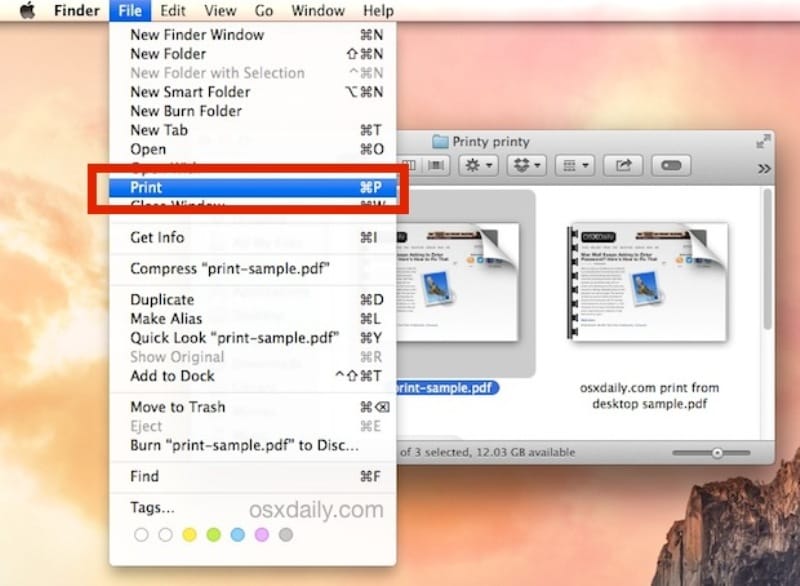
Task: Open the View menu
Action: tap(220, 10)
